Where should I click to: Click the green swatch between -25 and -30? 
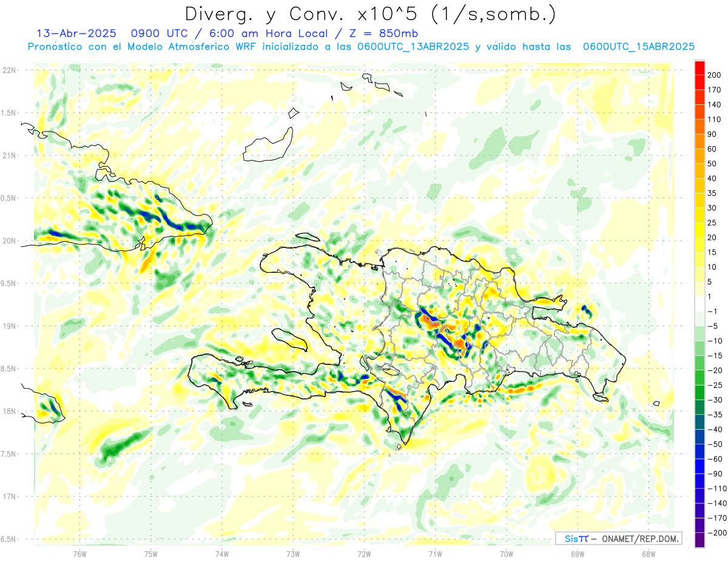tap(699, 392)
